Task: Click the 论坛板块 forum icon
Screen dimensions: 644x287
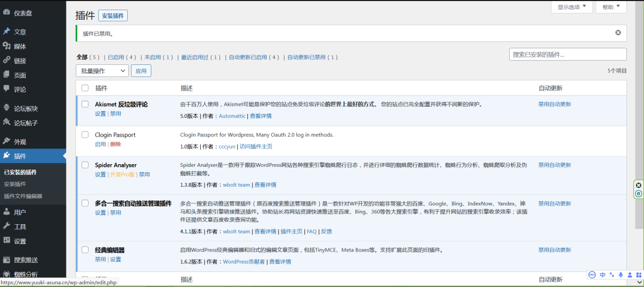Action: pos(6,108)
